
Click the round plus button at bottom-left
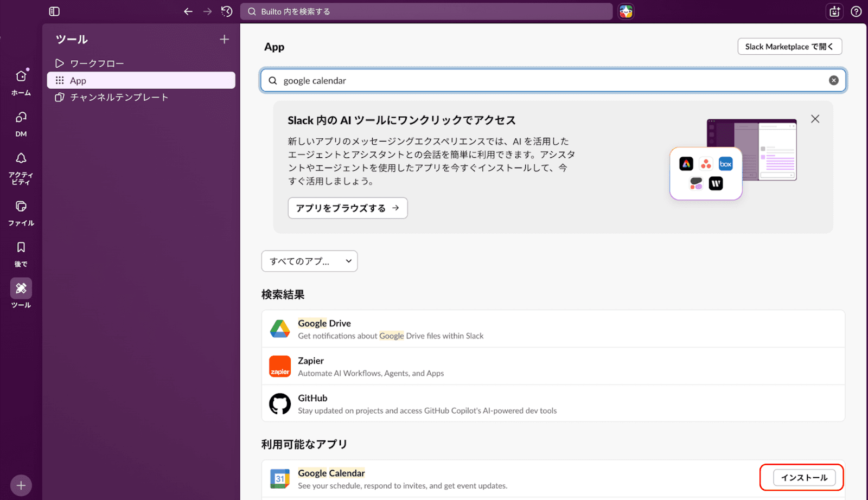point(21,485)
